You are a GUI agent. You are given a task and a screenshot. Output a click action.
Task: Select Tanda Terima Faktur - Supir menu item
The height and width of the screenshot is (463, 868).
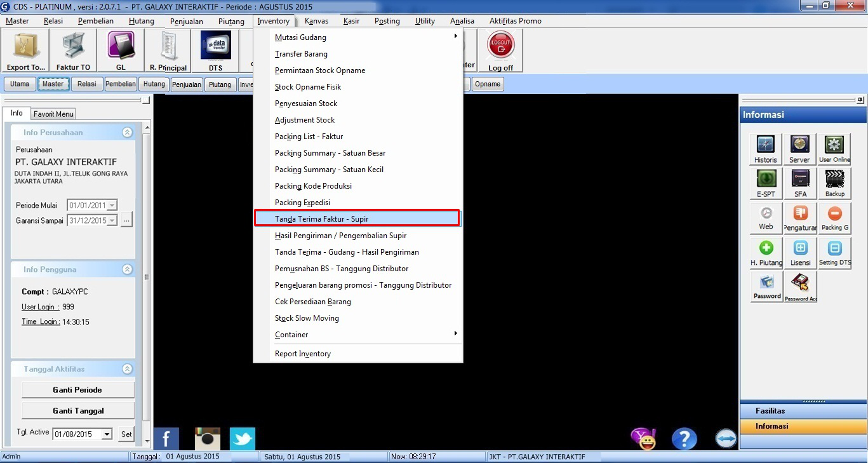click(356, 218)
